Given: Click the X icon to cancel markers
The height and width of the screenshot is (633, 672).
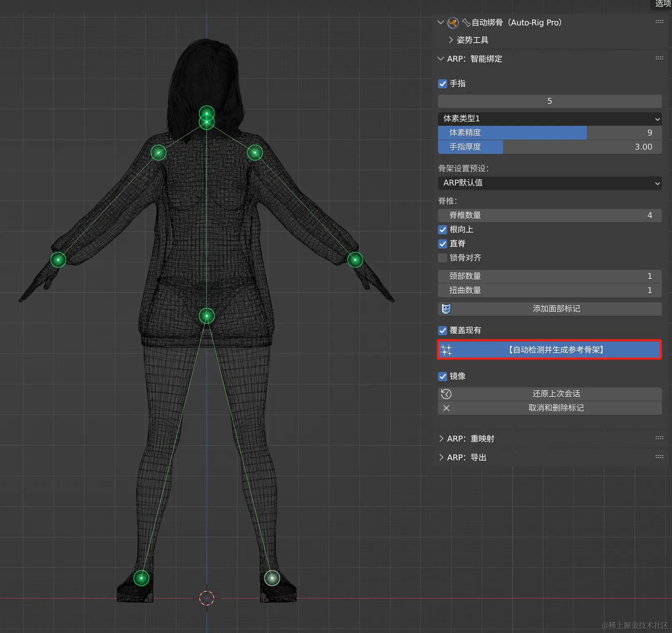Looking at the screenshot, I should [446, 408].
